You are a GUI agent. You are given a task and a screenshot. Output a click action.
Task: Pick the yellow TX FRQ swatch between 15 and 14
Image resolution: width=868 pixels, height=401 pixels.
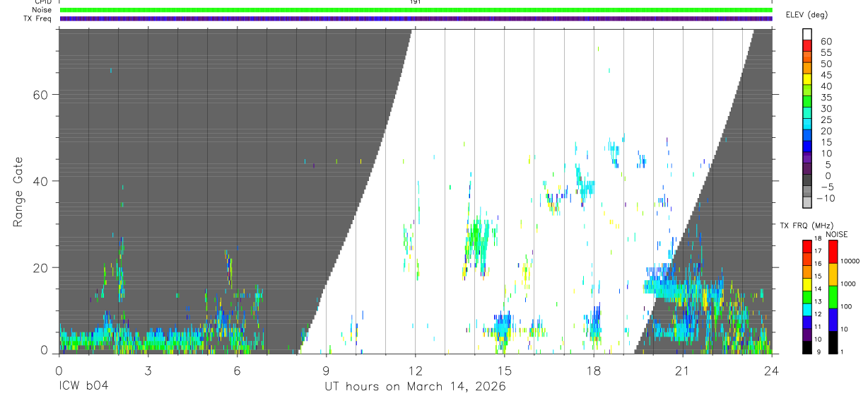[x=807, y=284]
